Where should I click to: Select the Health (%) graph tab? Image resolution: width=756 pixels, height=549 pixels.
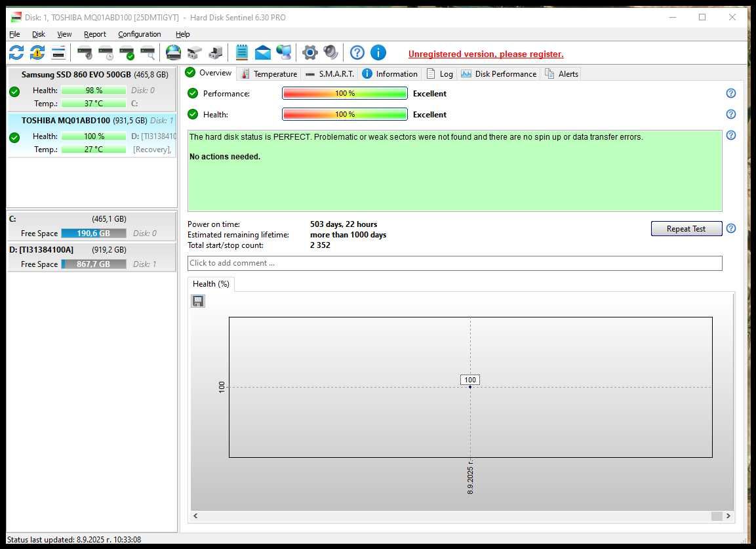[x=211, y=284]
